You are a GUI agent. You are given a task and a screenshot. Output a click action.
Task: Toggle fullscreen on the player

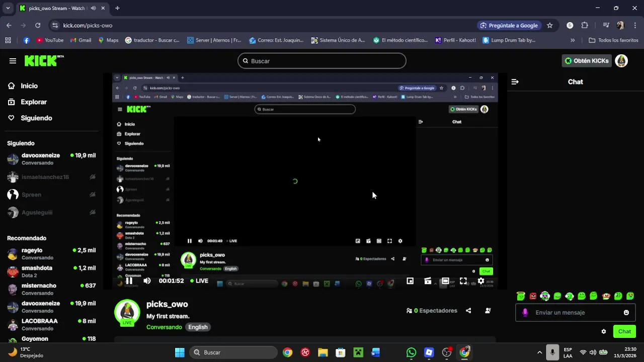point(463,281)
